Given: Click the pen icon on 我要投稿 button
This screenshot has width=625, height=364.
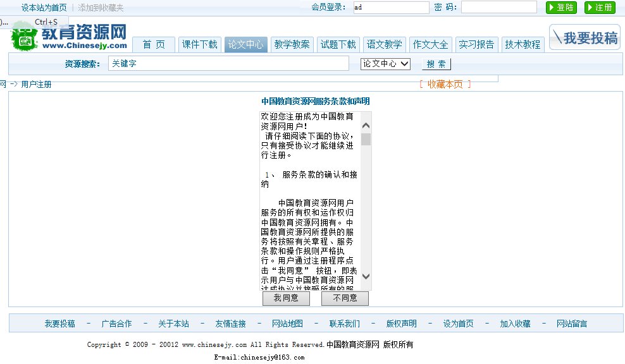Looking at the screenshot, I should pos(557,37).
